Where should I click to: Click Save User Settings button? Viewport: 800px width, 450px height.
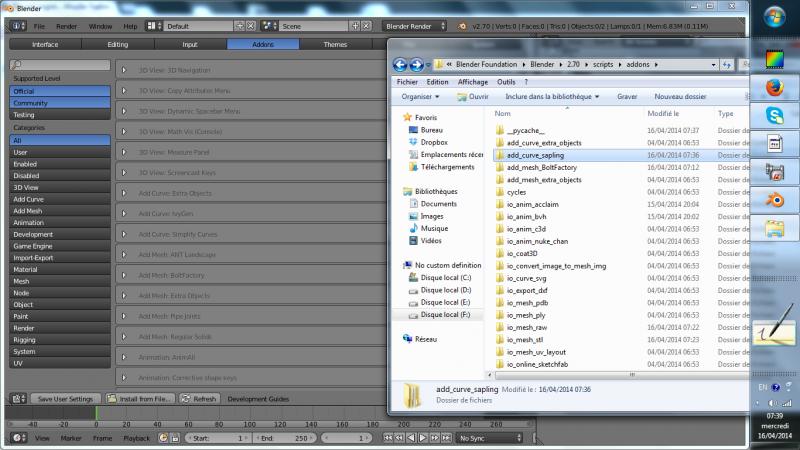[x=65, y=399]
